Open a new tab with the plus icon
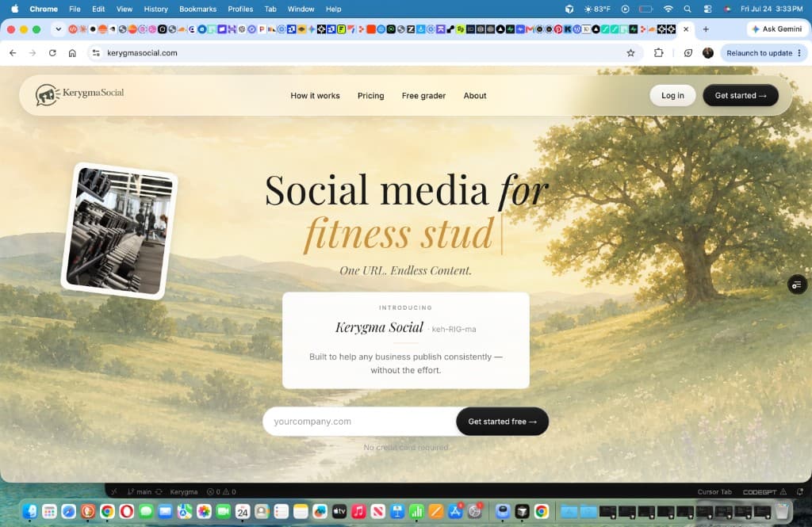This screenshot has height=527, width=812. pos(706,29)
